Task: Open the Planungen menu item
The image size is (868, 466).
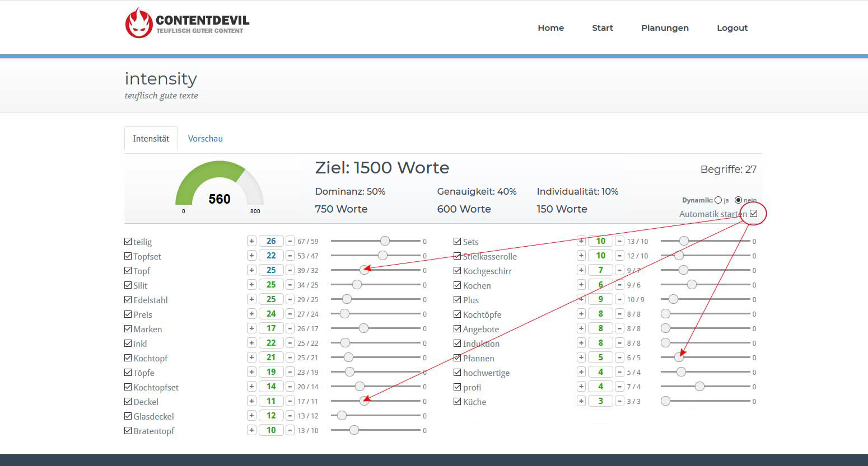Action: tap(665, 28)
